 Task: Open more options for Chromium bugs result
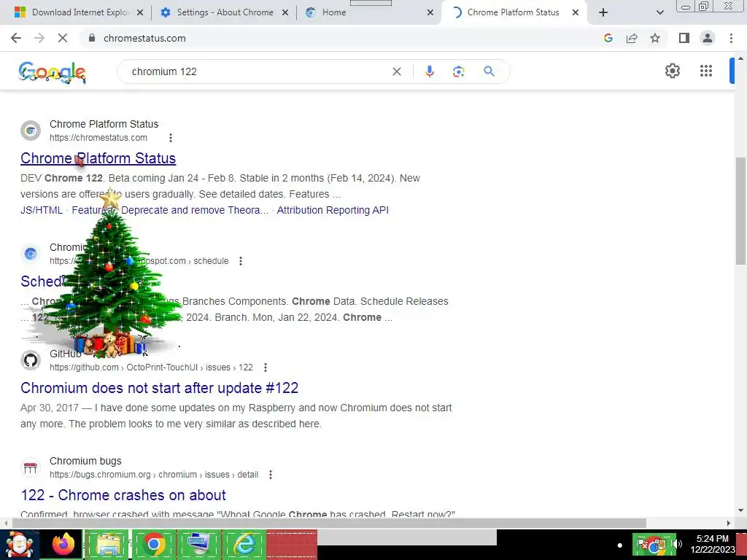pyautogui.click(x=271, y=475)
